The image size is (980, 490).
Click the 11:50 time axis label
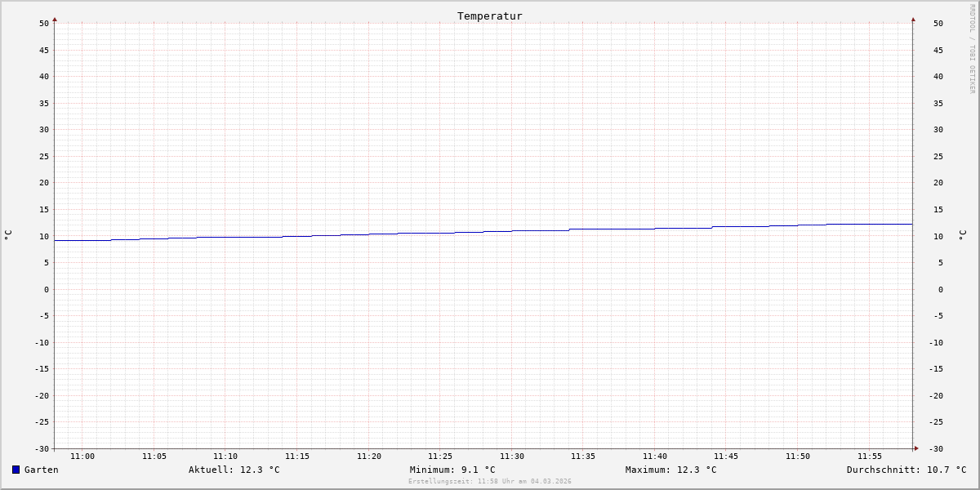click(x=798, y=456)
